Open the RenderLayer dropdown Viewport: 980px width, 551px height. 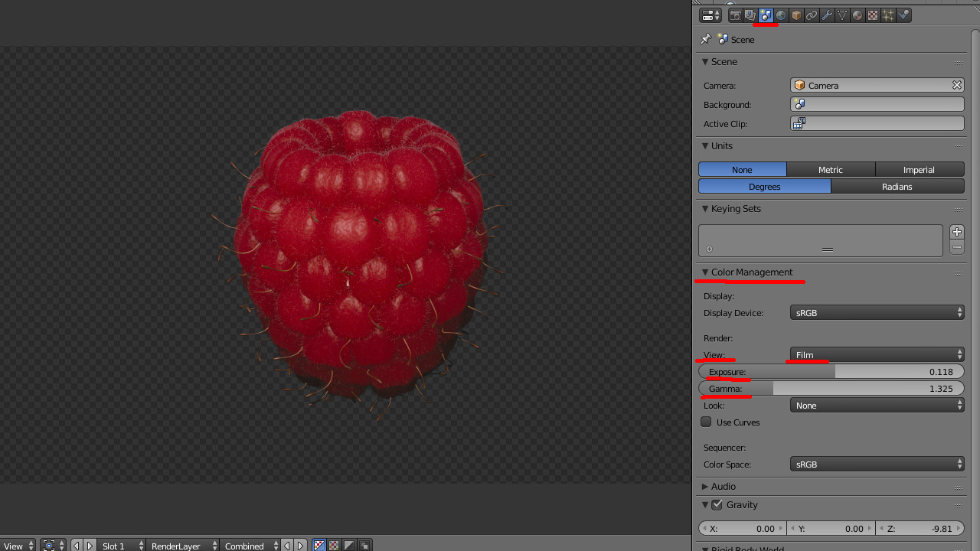tap(182, 546)
